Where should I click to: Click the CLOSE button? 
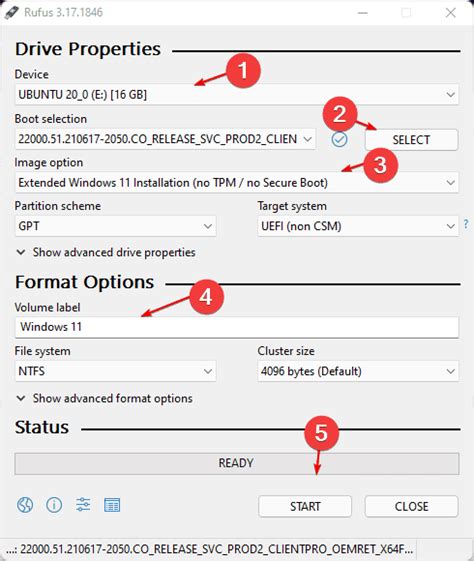(x=411, y=506)
